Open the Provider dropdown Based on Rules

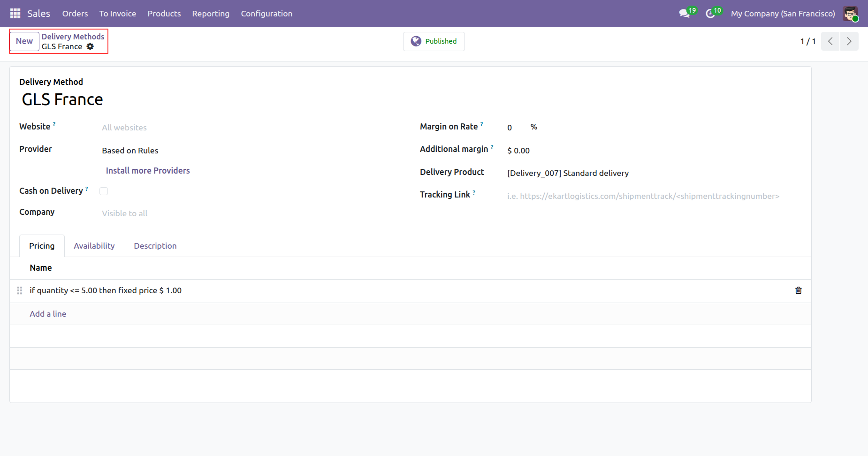188,151
